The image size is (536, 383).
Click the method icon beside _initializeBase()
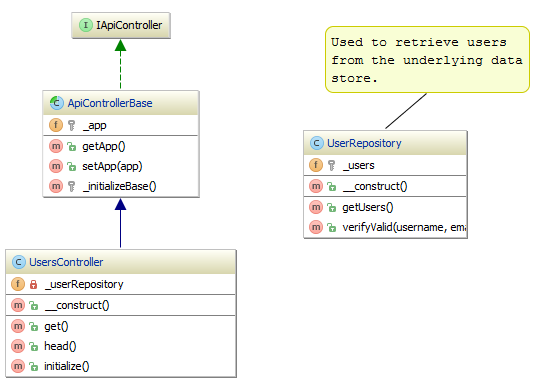56,186
